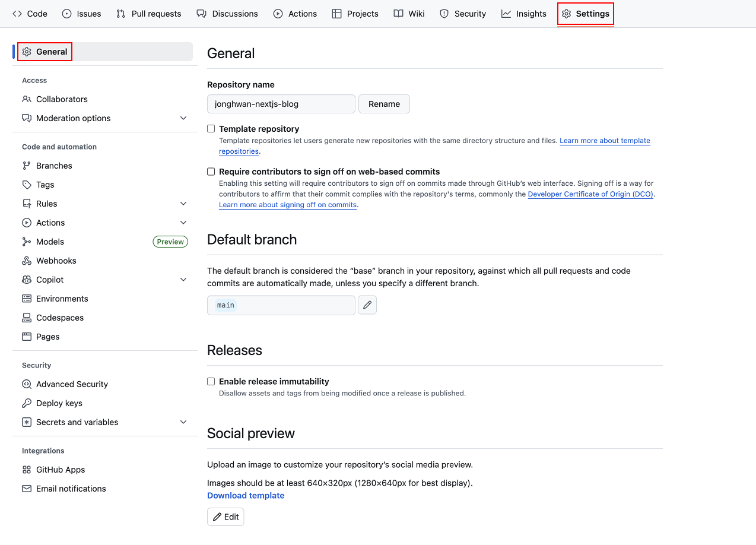Enable the Template repository checkbox

point(211,129)
